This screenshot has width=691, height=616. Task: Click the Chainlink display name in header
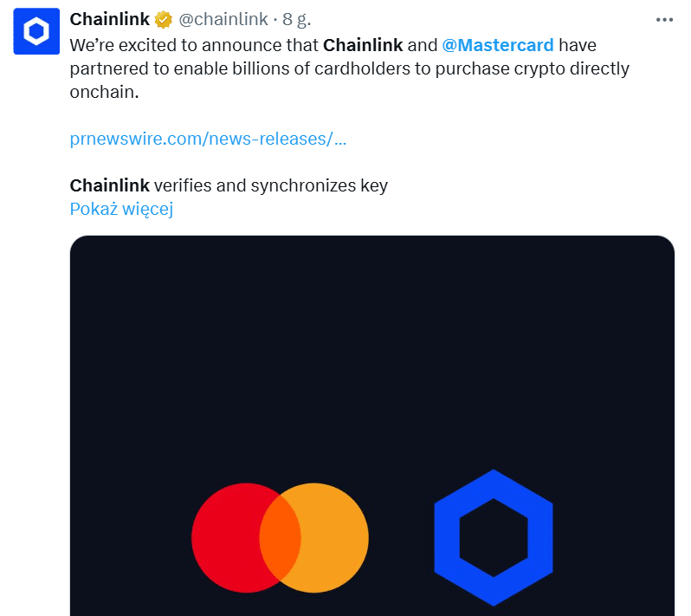pyautogui.click(x=109, y=20)
